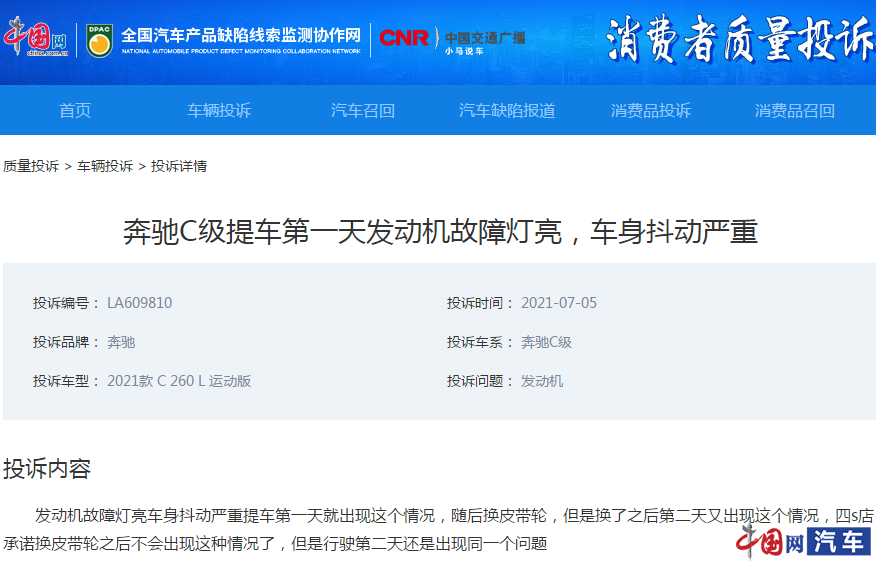Click 车辆投诉 breadcrumb link
The image size is (876, 569).
click(x=105, y=166)
